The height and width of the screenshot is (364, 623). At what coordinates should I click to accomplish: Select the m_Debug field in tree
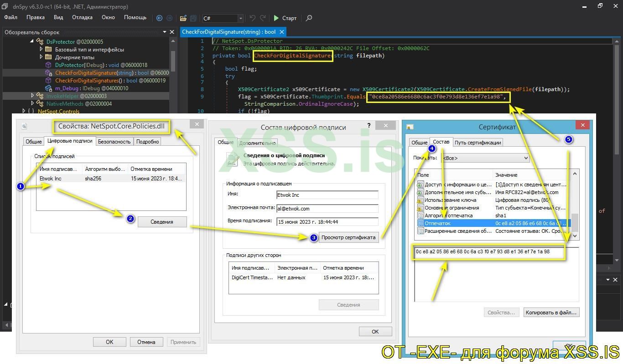pyautogui.click(x=66, y=88)
